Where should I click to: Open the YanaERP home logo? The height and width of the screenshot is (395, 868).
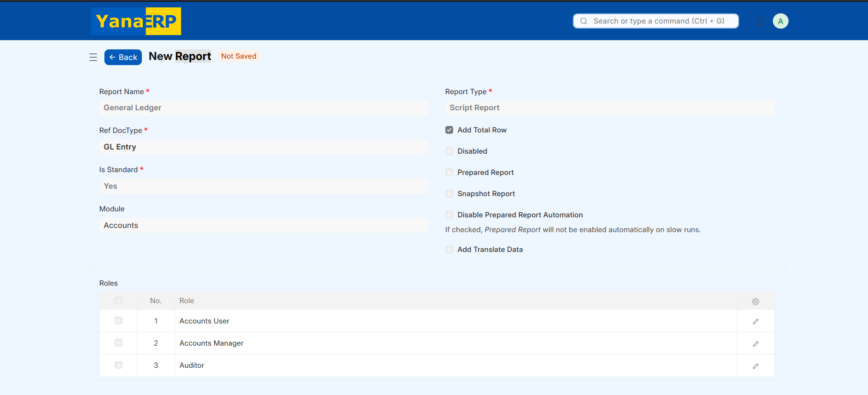tap(136, 21)
